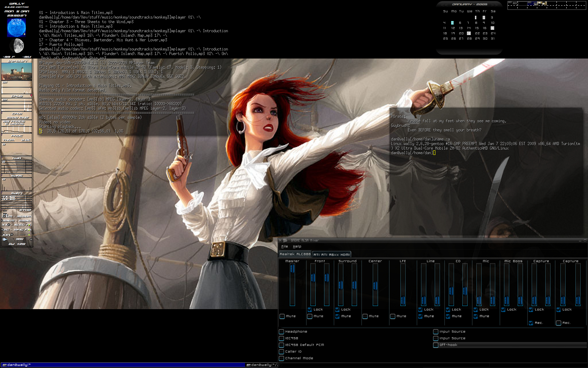This screenshot has width=588, height=368.
Task: Focus the second dan@wally:~/ taskbar entry
Action: pyautogui.click(x=262, y=365)
